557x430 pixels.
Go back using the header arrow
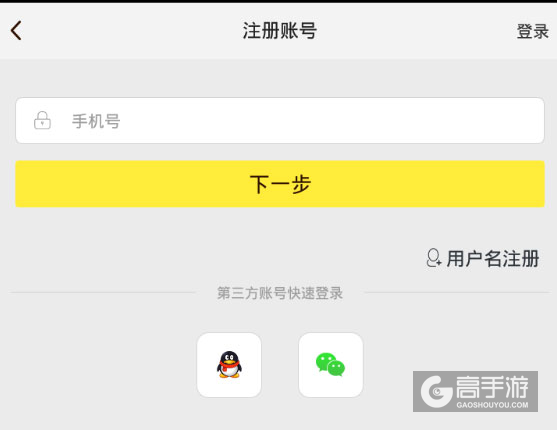point(16,31)
